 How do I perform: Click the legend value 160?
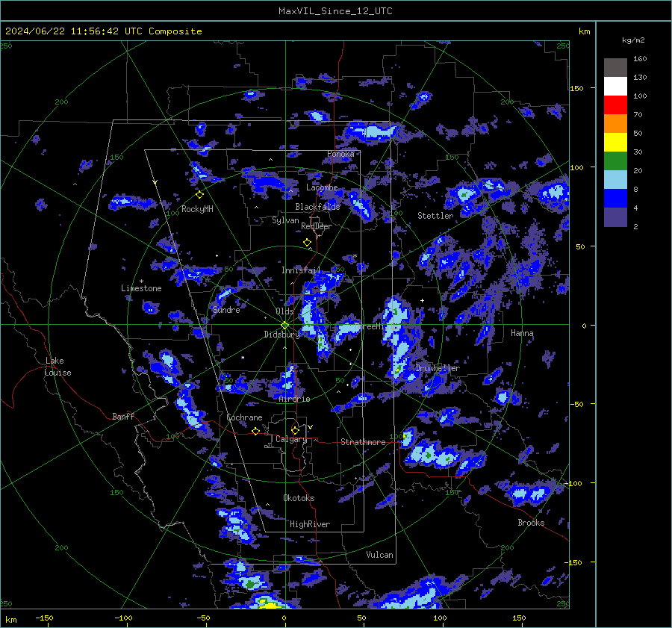(x=640, y=59)
